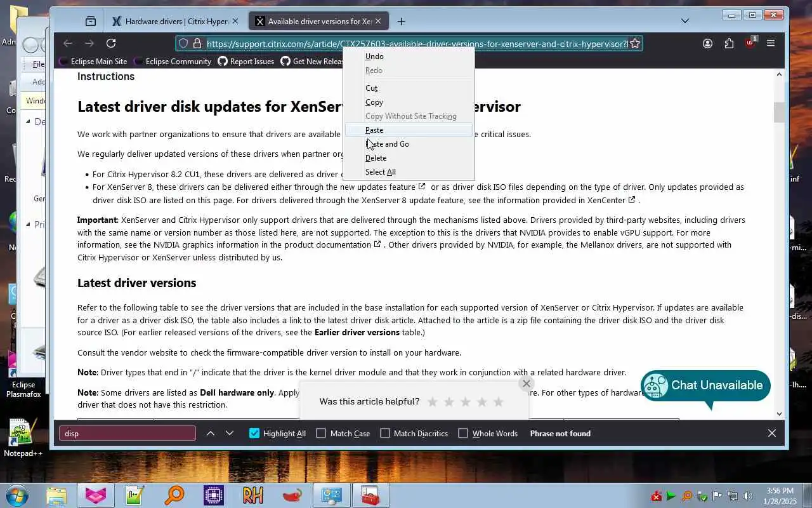812x508 pixels.
Task: Click the padlock site info icon
Action: coord(197,43)
